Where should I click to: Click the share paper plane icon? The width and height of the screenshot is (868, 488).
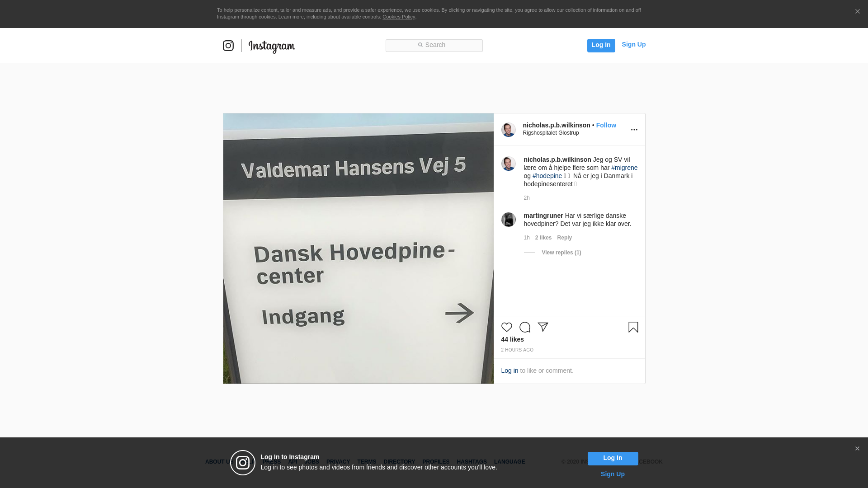[543, 327]
